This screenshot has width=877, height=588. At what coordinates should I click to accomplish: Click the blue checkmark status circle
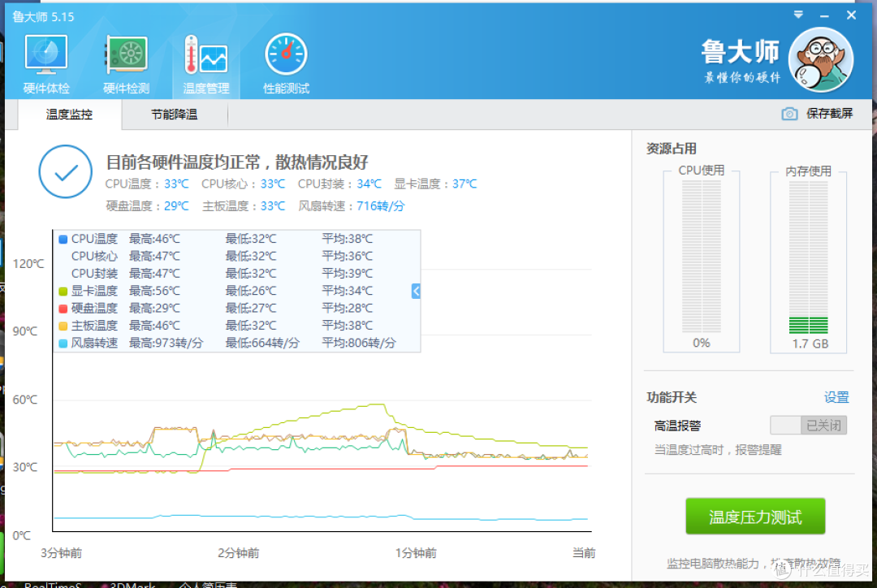tap(66, 171)
